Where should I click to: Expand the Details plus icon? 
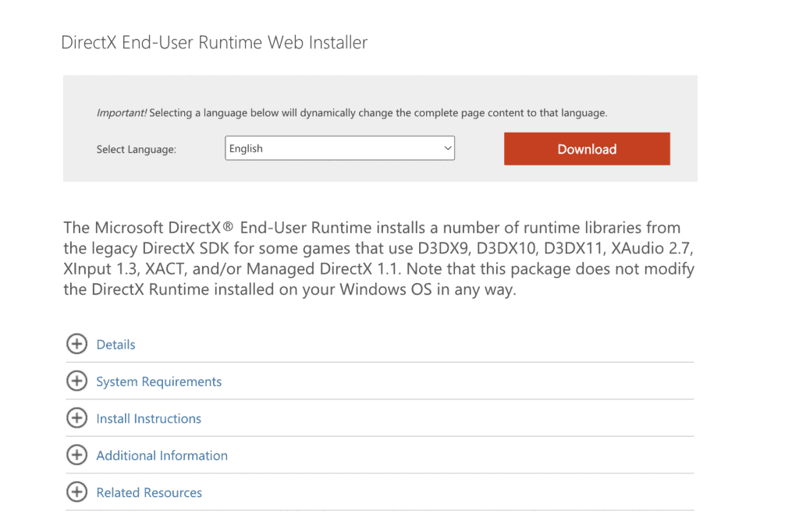(x=76, y=344)
